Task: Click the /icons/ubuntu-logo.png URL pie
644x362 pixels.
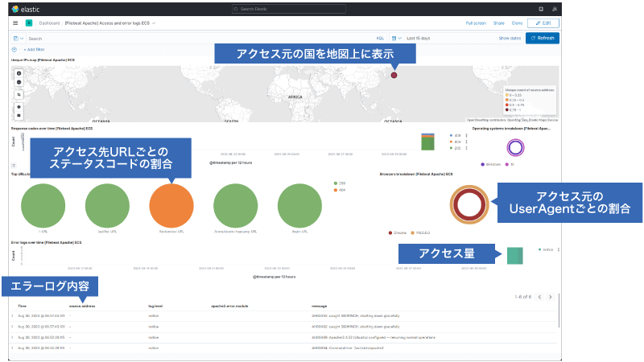Action: tap(235, 206)
